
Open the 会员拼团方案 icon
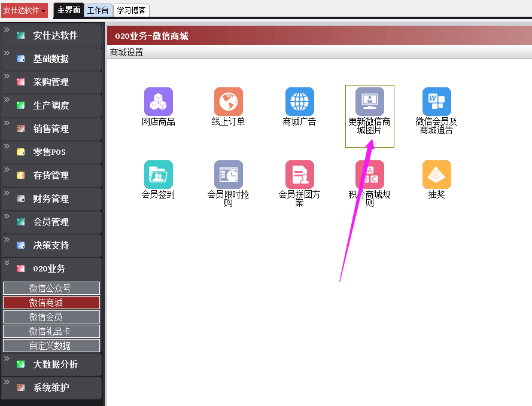[x=300, y=175]
